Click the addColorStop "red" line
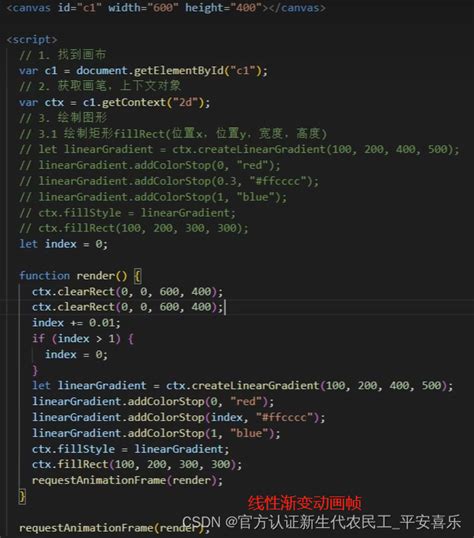Image resolution: width=474 pixels, height=538 pixels. click(153, 401)
